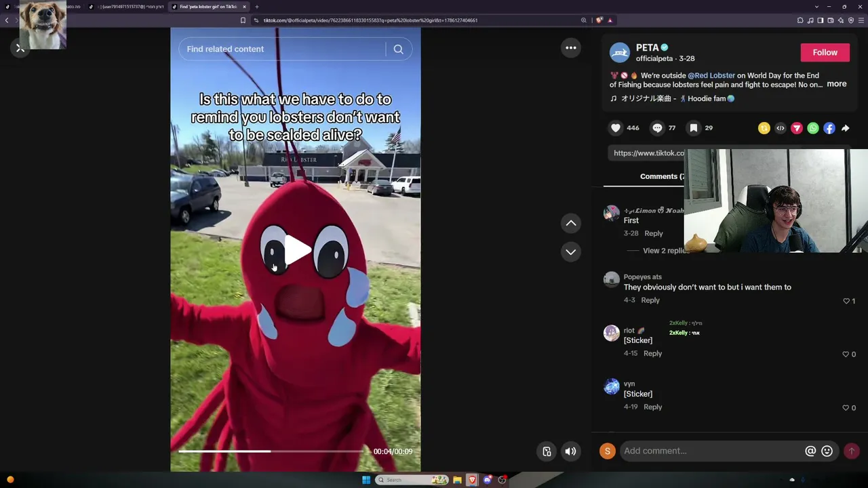The height and width of the screenshot is (488, 868).
Task: Open vyn's commenter avatar
Action: point(612,386)
